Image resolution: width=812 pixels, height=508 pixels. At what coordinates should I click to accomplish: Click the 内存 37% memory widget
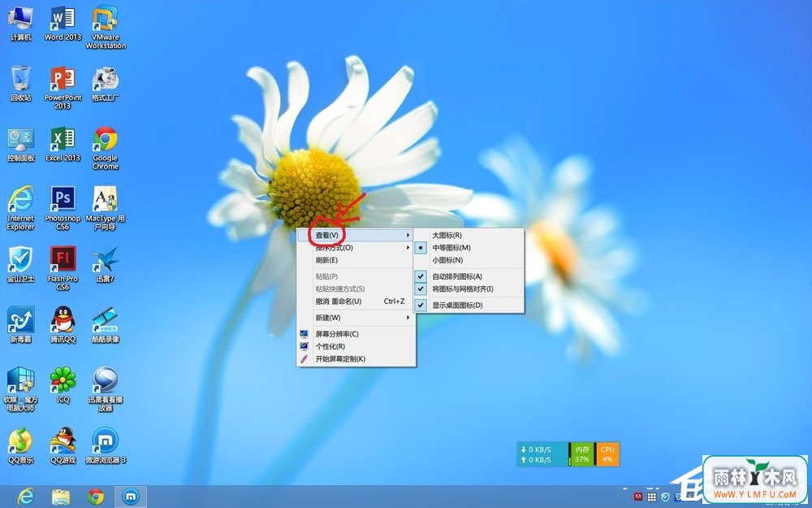582,454
